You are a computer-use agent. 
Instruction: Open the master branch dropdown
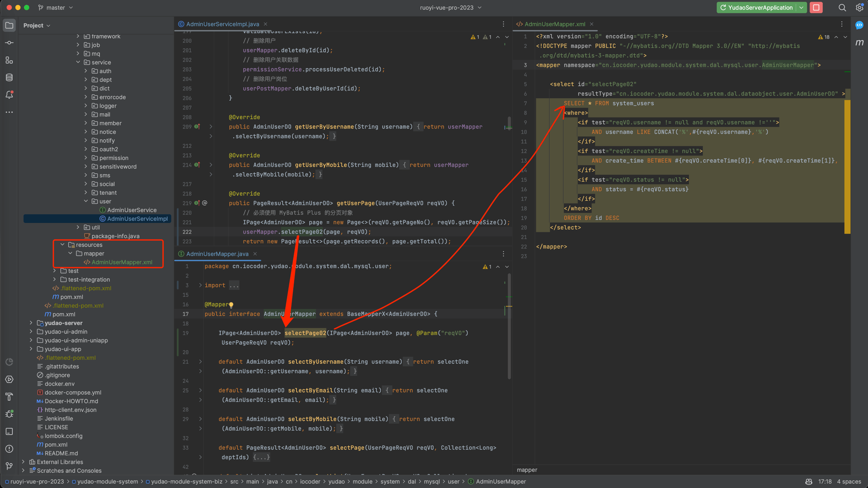click(56, 7)
